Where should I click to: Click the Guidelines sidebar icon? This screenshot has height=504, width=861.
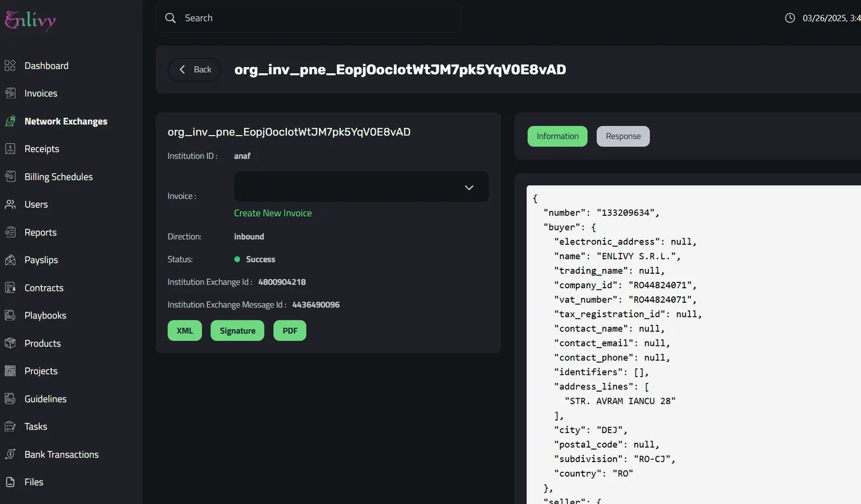pyautogui.click(x=10, y=399)
